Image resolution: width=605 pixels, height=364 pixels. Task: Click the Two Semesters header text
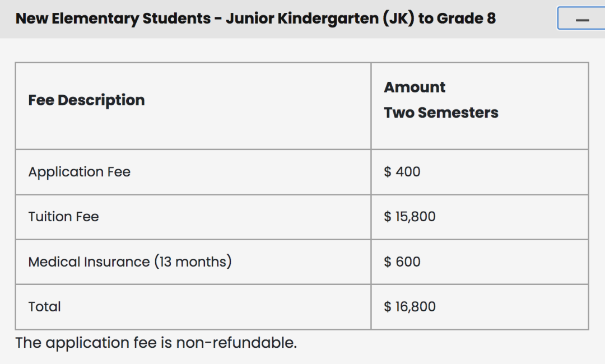coord(441,113)
